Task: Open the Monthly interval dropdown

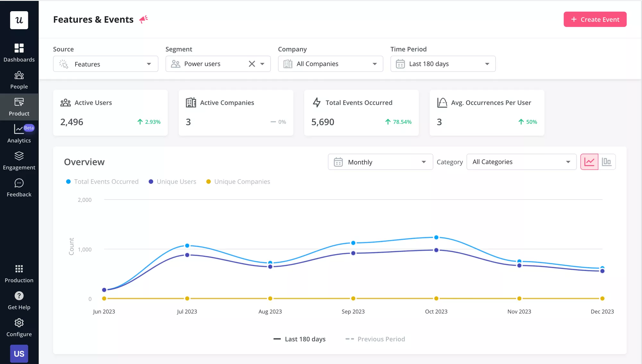Action: (x=380, y=162)
